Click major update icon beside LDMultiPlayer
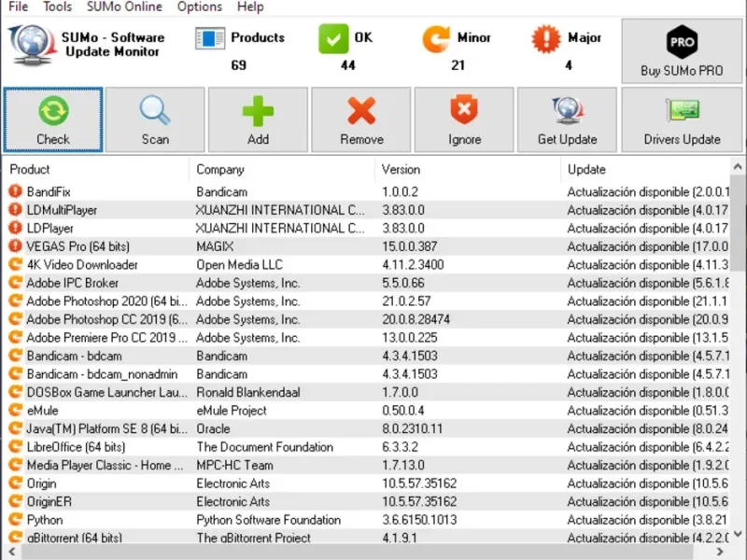Image resolution: width=747 pixels, height=560 pixels. pos(15,209)
